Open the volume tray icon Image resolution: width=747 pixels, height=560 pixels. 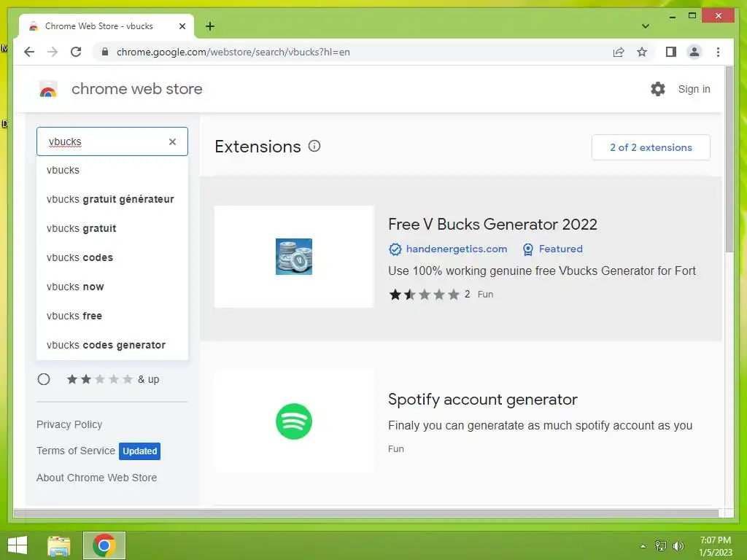[678, 545]
